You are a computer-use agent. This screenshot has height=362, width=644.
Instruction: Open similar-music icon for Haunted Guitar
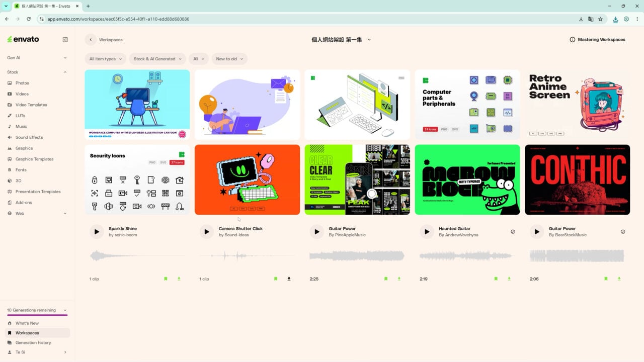coord(513,232)
